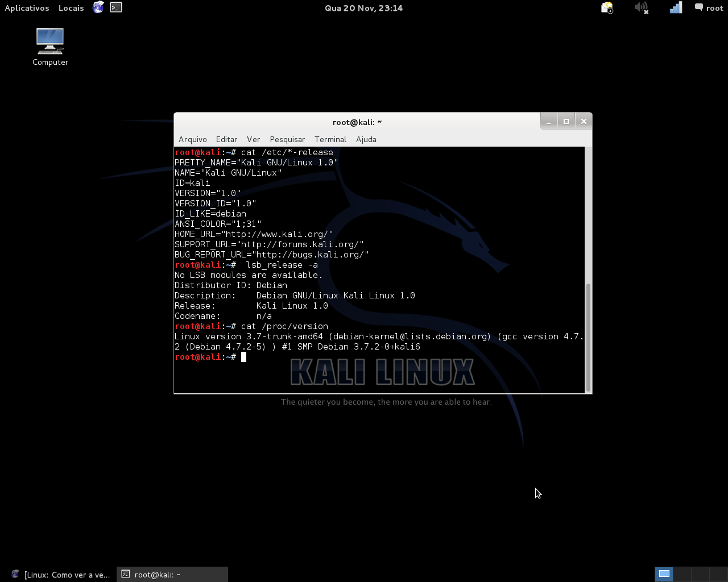728x582 pixels.
Task: Close the root@kali terminal window
Action: pyautogui.click(x=584, y=121)
